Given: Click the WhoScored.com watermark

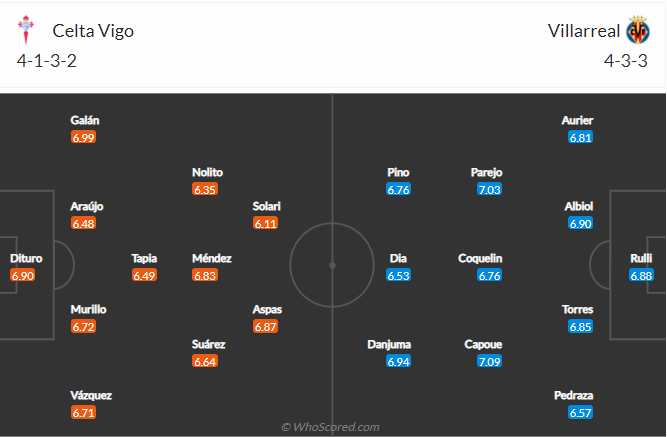Looking at the screenshot, I should (330, 427).
